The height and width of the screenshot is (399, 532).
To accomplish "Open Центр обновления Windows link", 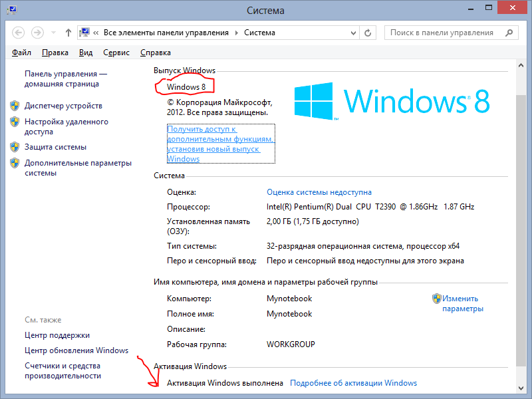I will [76, 350].
